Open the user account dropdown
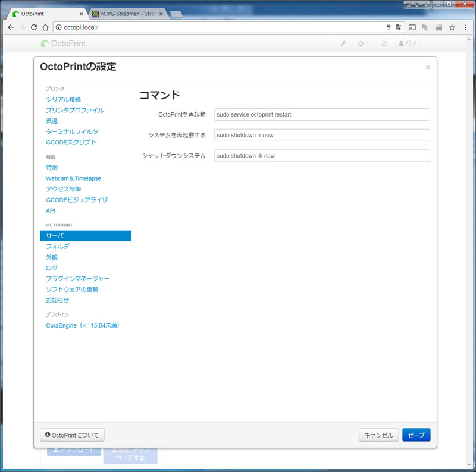476x472 pixels. click(x=411, y=43)
